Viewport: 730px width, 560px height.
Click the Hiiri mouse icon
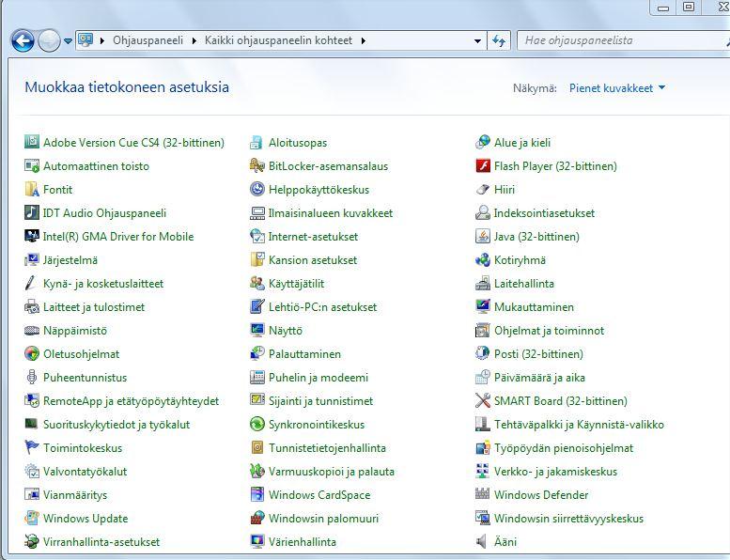pyautogui.click(x=483, y=189)
